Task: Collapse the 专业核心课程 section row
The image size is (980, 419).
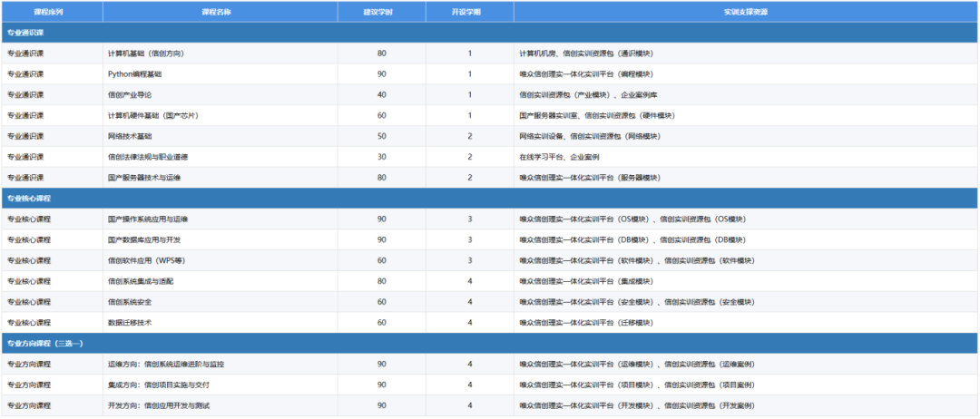Action: tap(29, 199)
